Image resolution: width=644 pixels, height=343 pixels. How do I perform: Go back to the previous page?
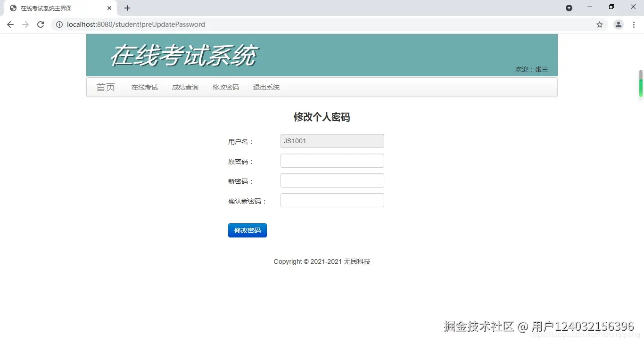[x=10, y=24]
